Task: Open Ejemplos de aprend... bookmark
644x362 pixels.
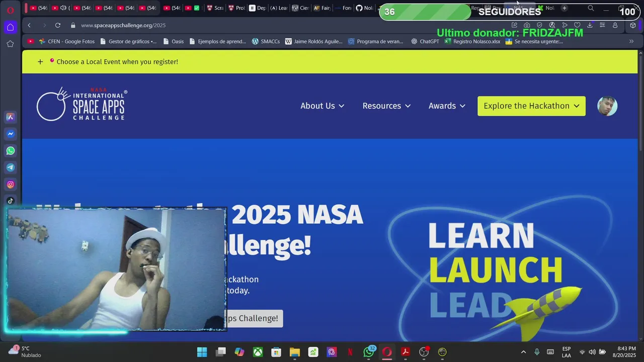Action: coord(218,41)
